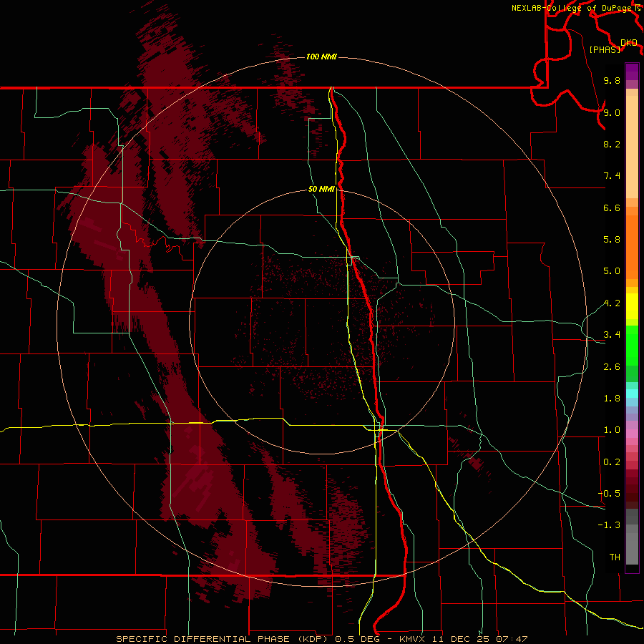Click the 0.2 value on color scale
The height and width of the screenshot is (644, 644).
pos(612,462)
